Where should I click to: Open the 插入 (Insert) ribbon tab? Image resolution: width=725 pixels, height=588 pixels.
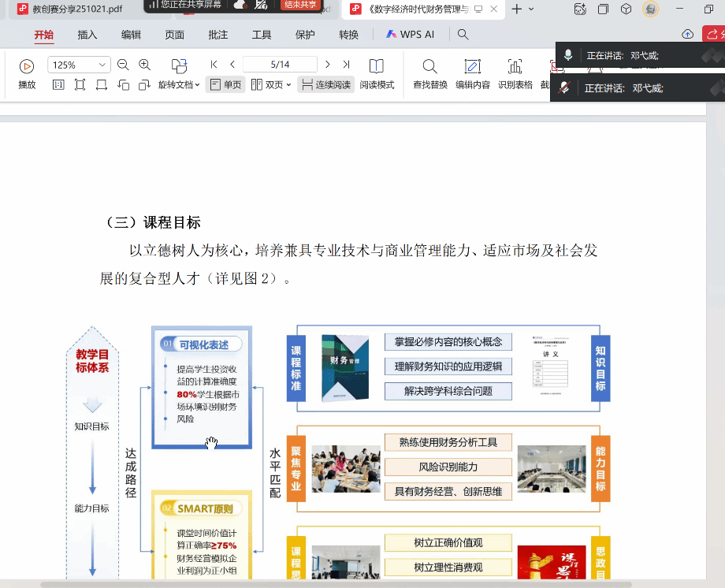click(x=87, y=35)
